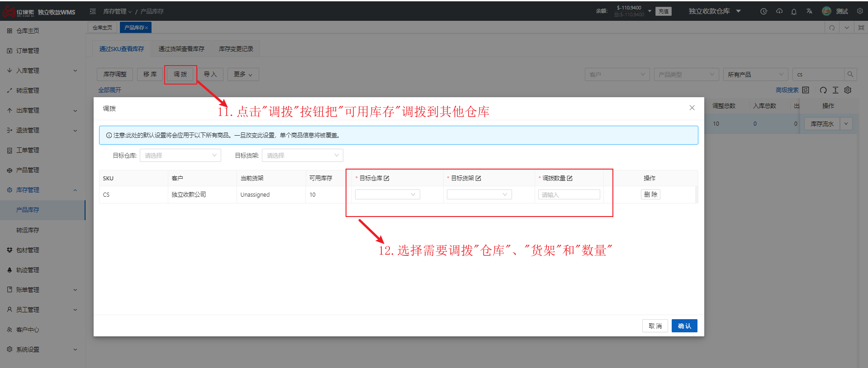The image size is (868, 368).
Task: Click the 高级搜索 link
Action: pos(787,90)
